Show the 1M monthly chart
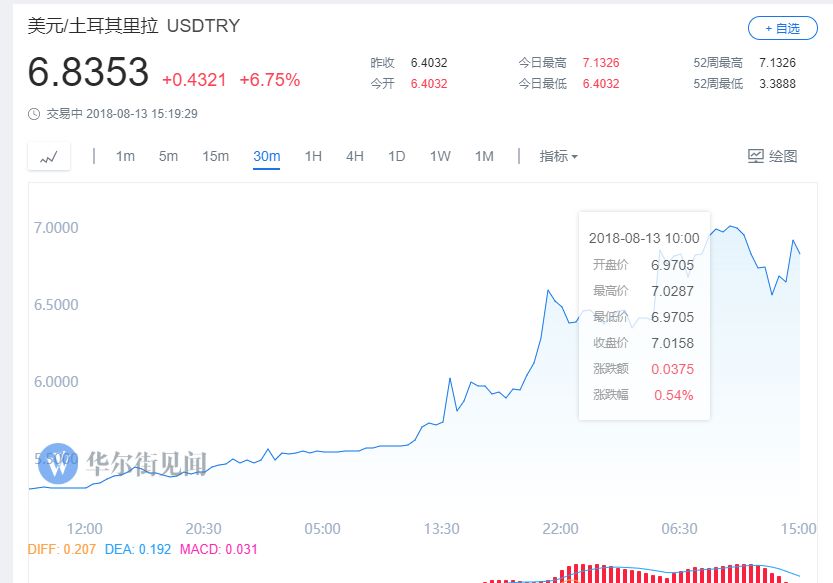This screenshot has height=583, width=833. coord(484,156)
